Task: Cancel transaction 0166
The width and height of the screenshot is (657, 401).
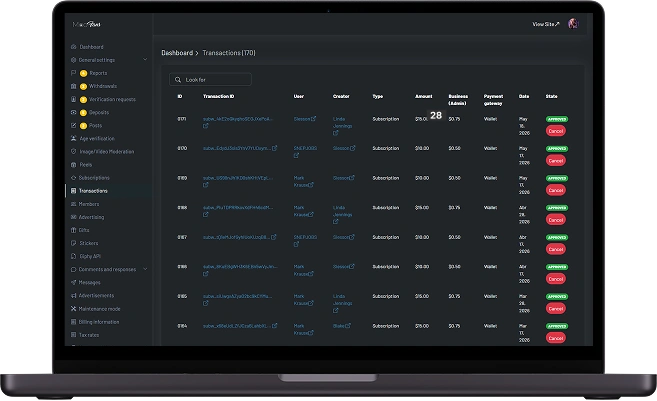Action: pyautogui.click(x=556, y=279)
